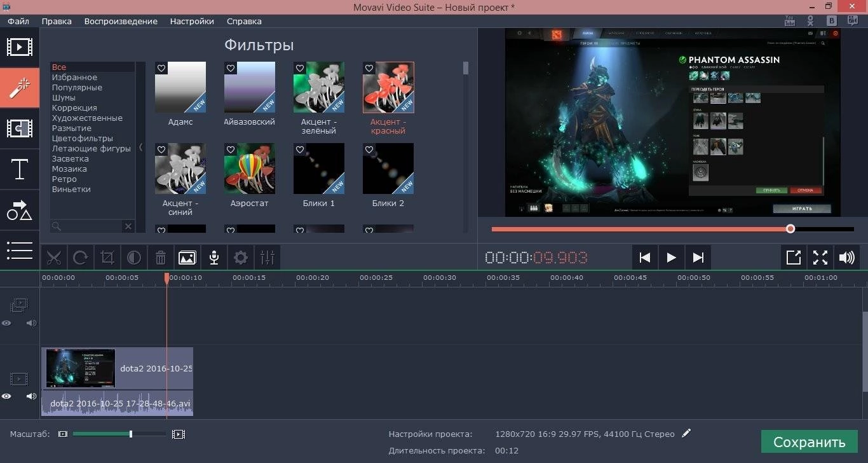Click the image Freeze frame icon

[187, 258]
